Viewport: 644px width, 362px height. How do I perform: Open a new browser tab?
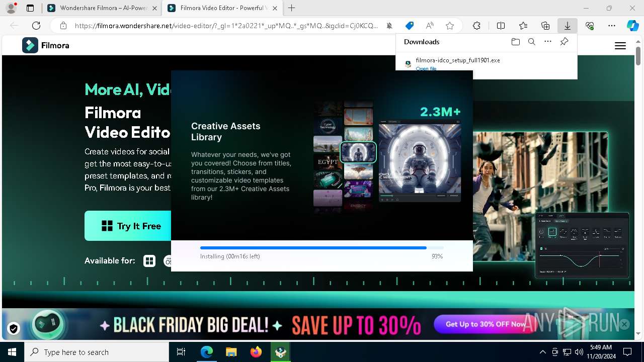(292, 8)
